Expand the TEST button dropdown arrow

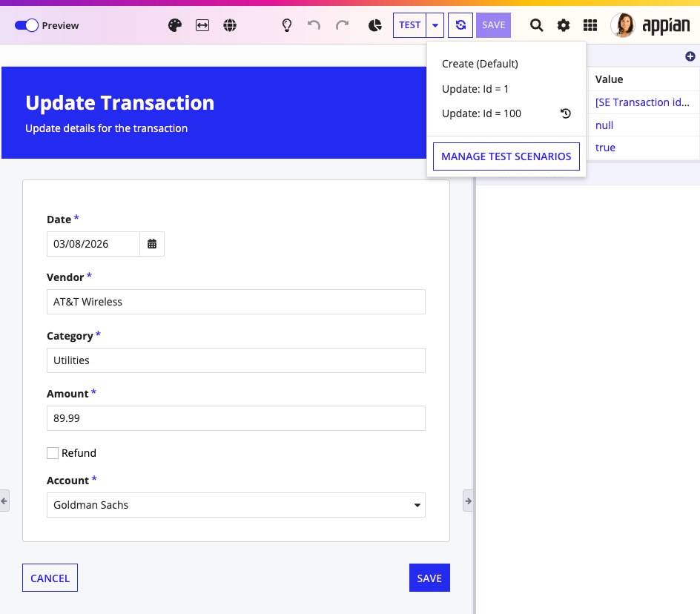click(435, 25)
